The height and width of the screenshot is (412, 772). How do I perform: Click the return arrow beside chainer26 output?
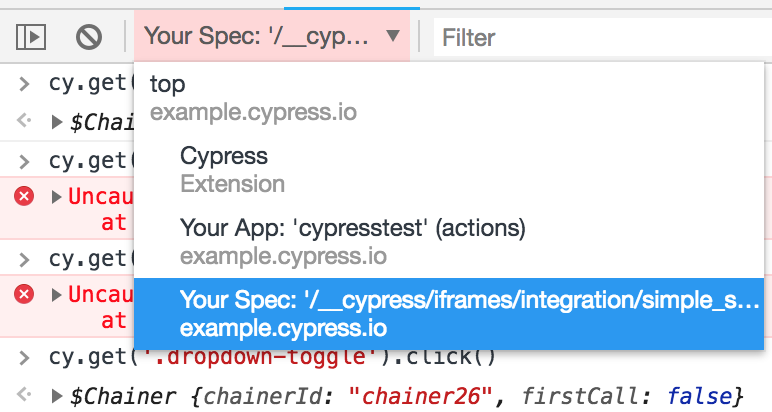pos(24,394)
